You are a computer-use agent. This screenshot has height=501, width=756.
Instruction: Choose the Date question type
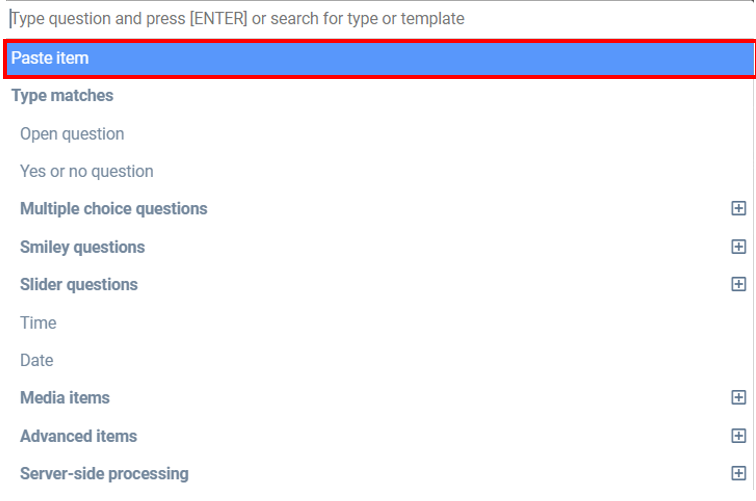click(x=37, y=361)
